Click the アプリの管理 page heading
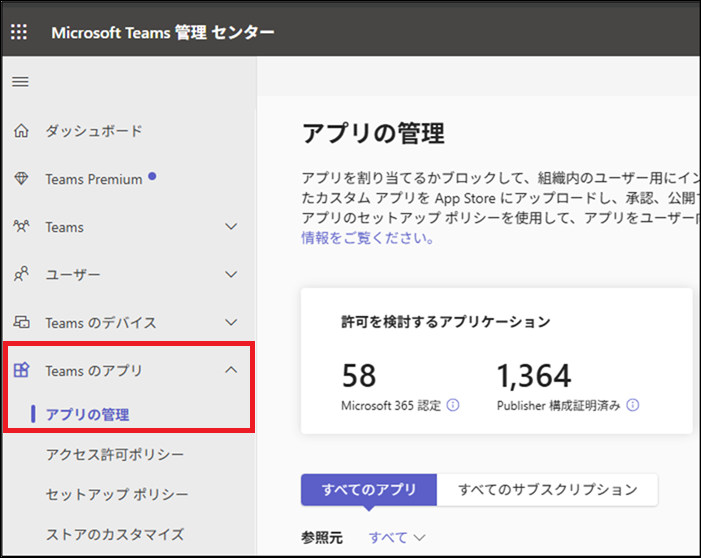 [373, 133]
